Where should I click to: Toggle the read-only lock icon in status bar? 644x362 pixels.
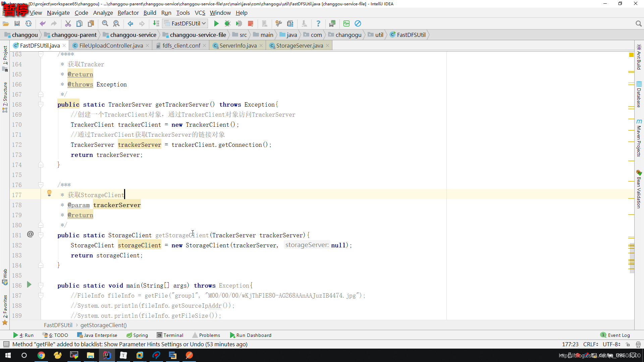coord(628,344)
